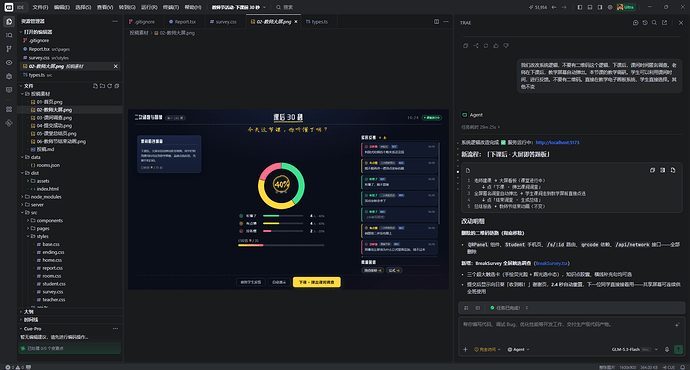
Task: Click the new file icon in file tree header
Action: click(95, 86)
